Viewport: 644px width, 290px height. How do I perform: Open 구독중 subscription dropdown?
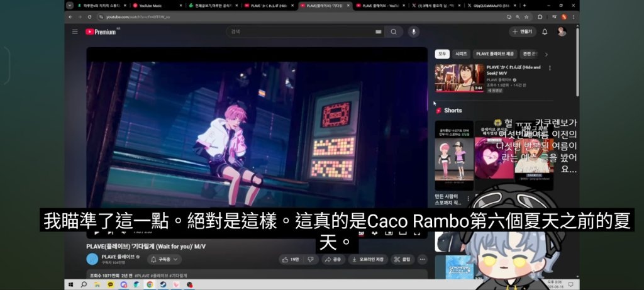pos(164,259)
